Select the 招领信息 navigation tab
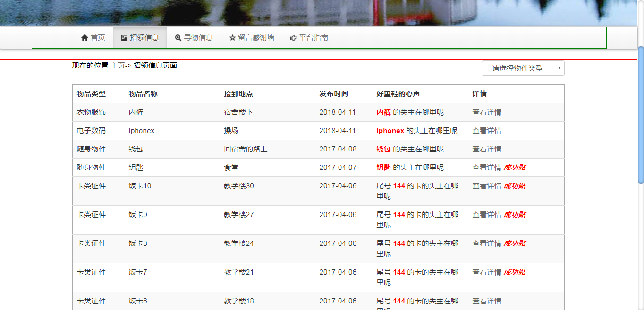This screenshot has height=310, width=644. coord(140,38)
